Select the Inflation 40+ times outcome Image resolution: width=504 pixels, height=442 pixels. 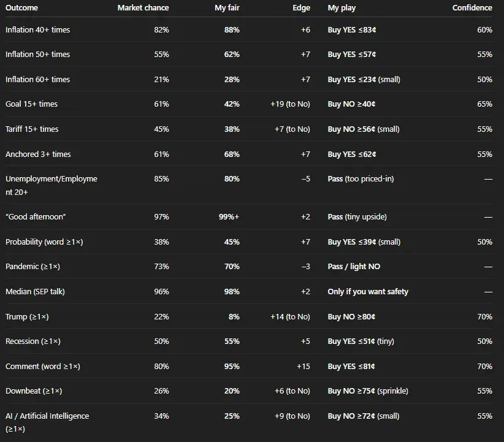37,29
